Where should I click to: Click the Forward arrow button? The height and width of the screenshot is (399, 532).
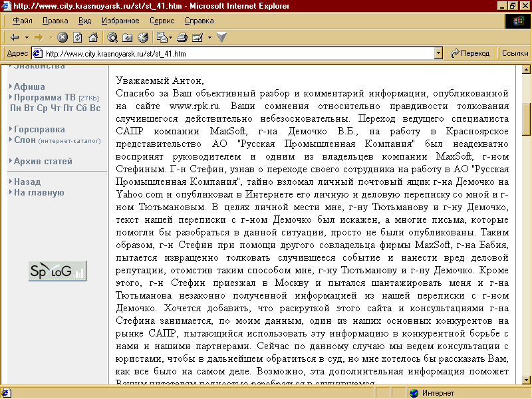(x=39, y=37)
